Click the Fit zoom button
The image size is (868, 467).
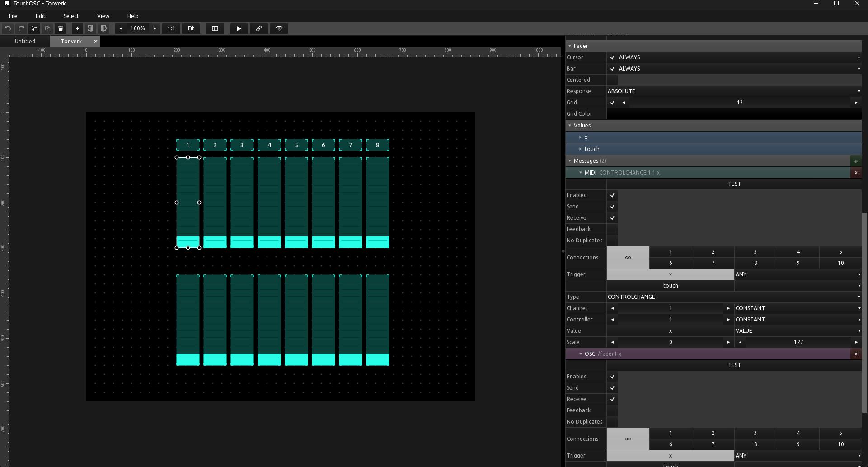pos(191,28)
